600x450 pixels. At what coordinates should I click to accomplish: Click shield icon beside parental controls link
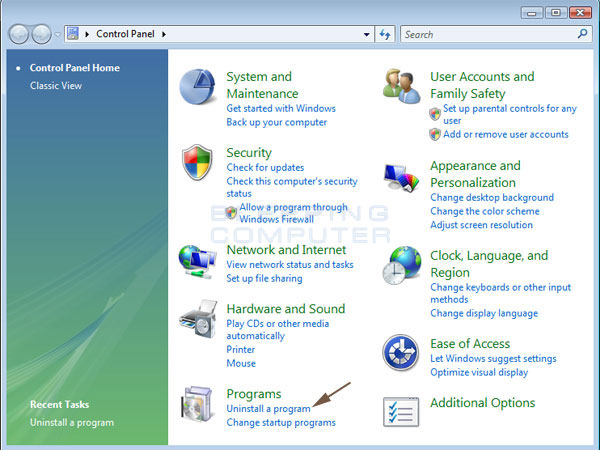pos(435,114)
